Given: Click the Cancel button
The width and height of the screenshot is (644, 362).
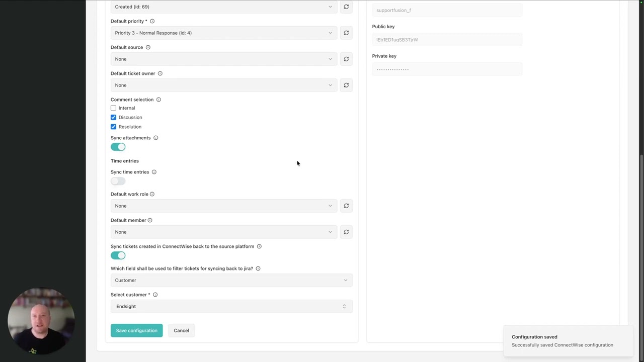Looking at the screenshot, I should point(181,330).
